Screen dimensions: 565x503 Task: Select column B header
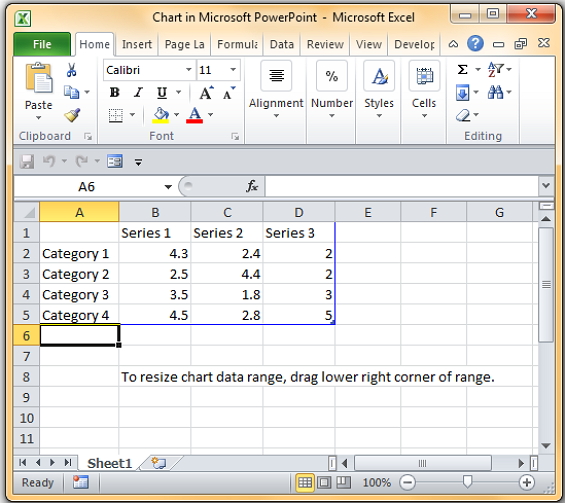pos(155,212)
